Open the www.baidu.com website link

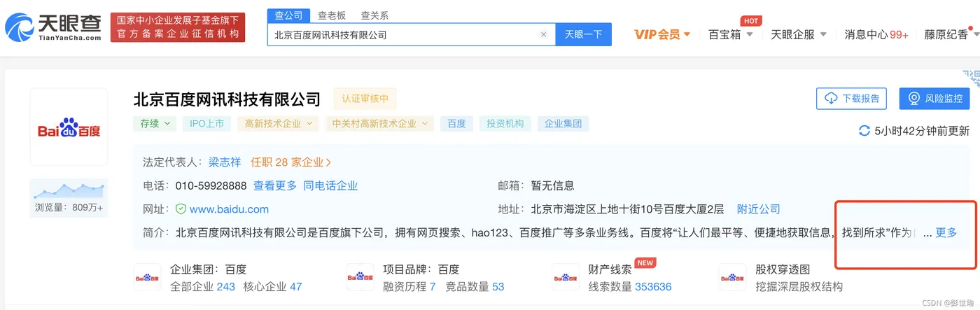(229, 209)
